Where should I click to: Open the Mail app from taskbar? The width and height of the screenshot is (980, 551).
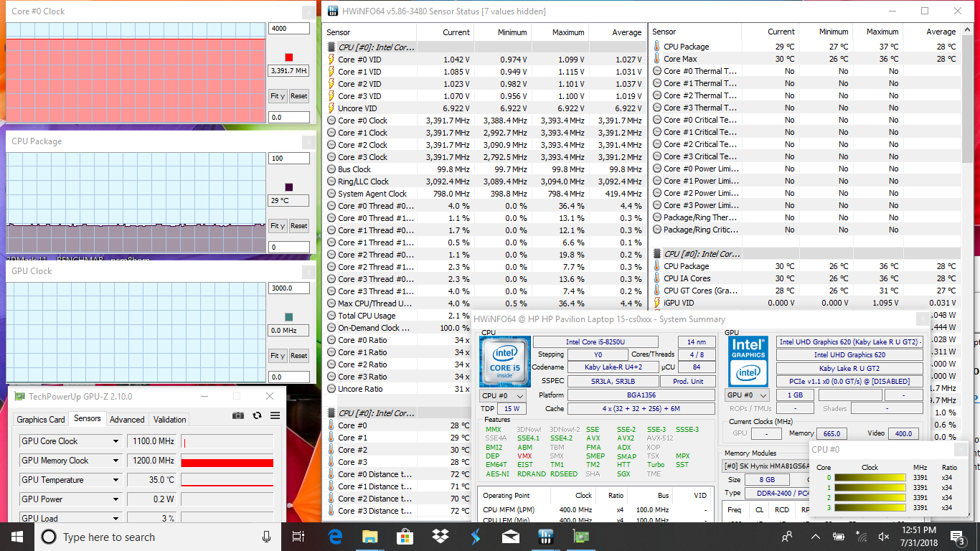[510, 537]
